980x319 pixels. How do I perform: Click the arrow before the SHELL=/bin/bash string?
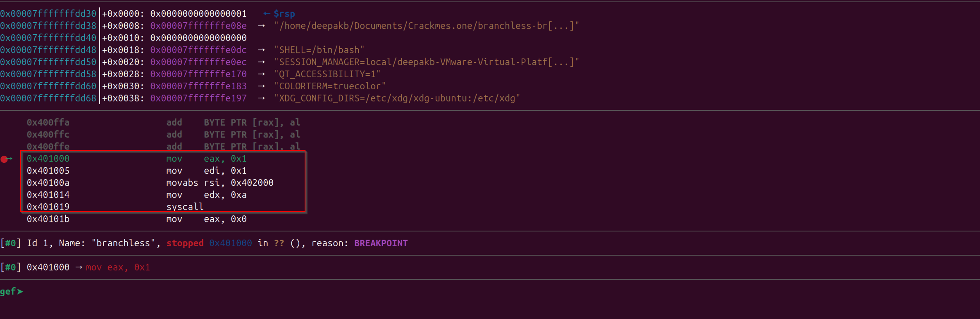click(x=261, y=50)
